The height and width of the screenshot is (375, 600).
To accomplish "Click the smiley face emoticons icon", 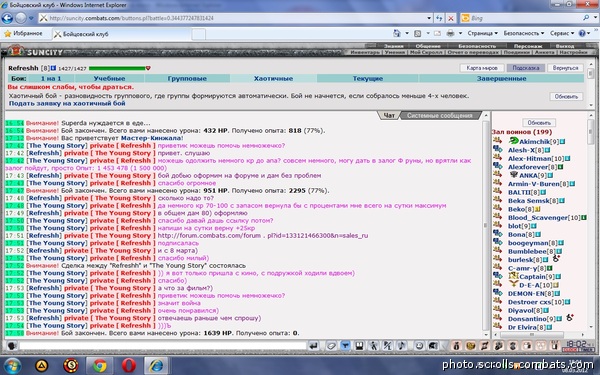I will pyautogui.click(x=419, y=346).
